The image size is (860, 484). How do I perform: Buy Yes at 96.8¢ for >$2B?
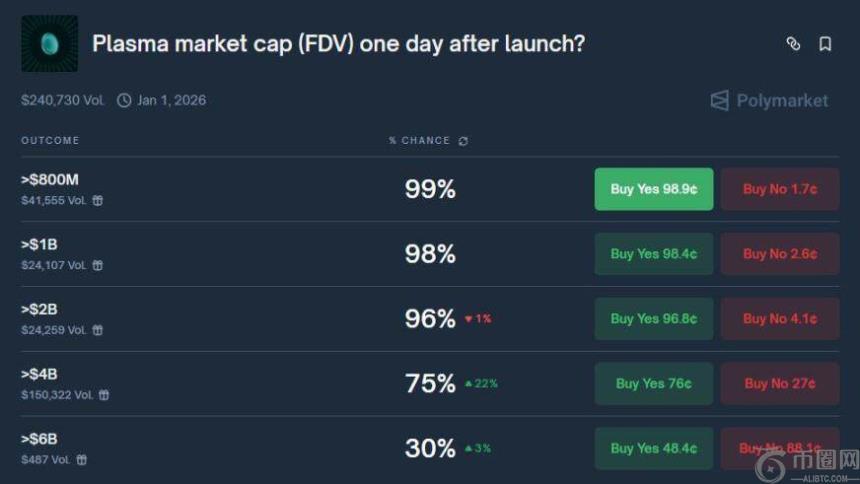653,319
